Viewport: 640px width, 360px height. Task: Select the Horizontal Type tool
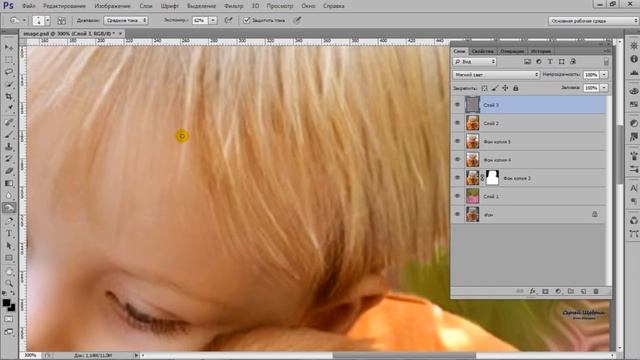(x=9, y=233)
